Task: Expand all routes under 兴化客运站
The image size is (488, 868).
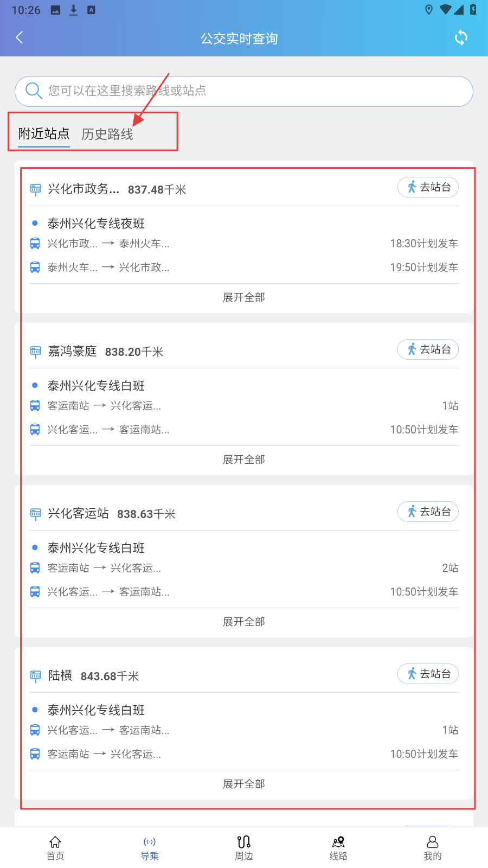Action: click(244, 622)
